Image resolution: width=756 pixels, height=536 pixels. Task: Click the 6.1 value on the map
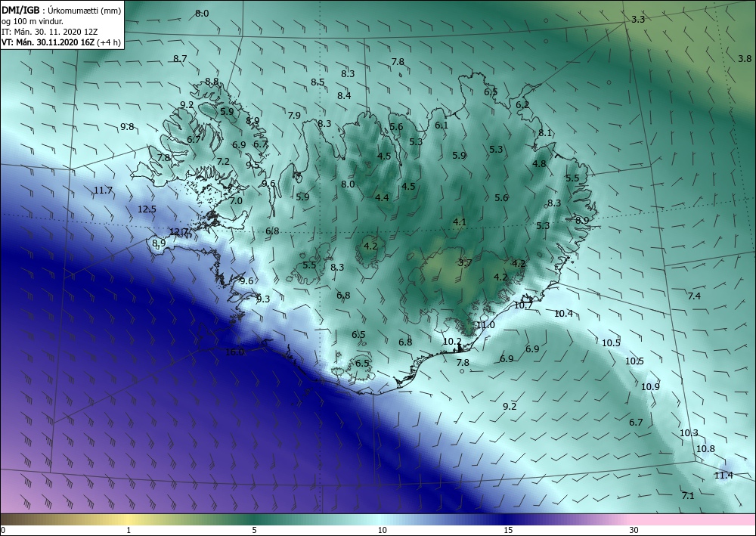(x=442, y=125)
